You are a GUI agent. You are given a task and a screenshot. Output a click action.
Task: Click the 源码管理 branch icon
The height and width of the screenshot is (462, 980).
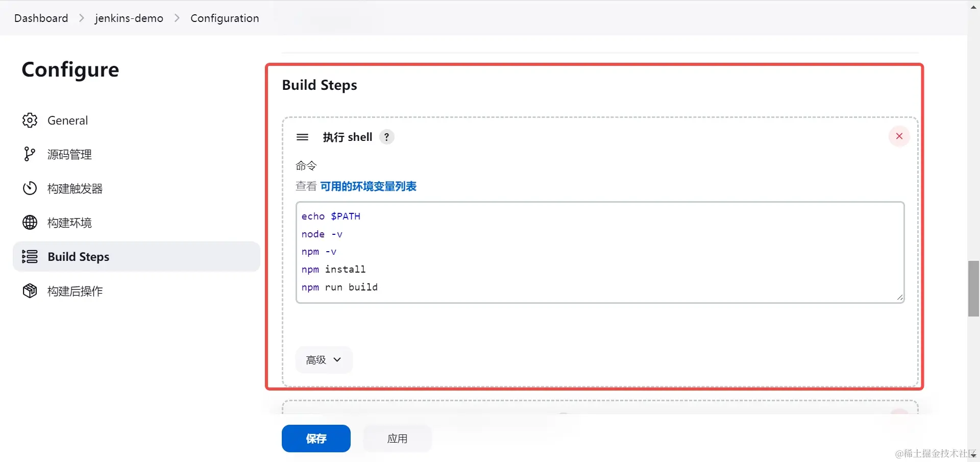(30, 154)
